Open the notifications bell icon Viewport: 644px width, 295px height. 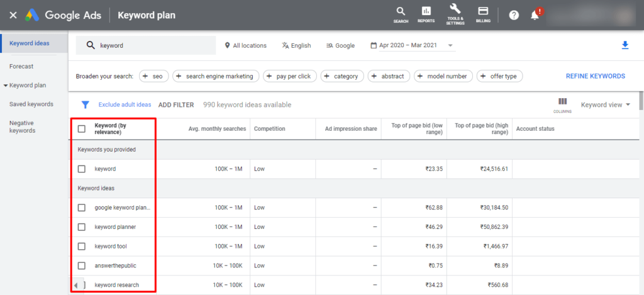point(535,15)
